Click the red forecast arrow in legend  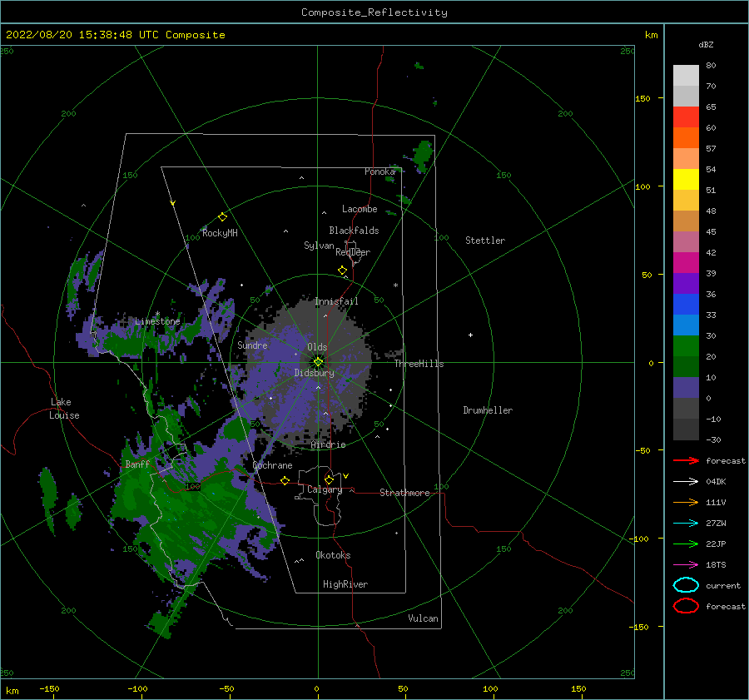pyautogui.click(x=686, y=460)
